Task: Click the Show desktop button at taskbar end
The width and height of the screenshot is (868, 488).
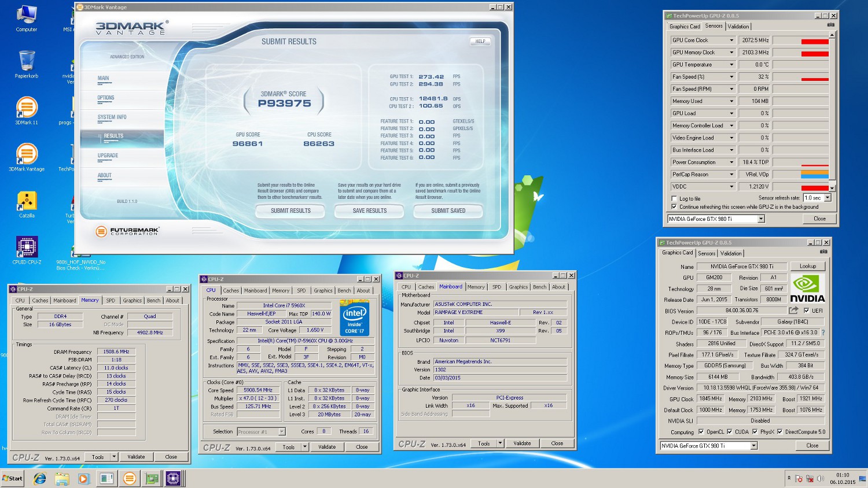Action: click(x=863, y=478)
